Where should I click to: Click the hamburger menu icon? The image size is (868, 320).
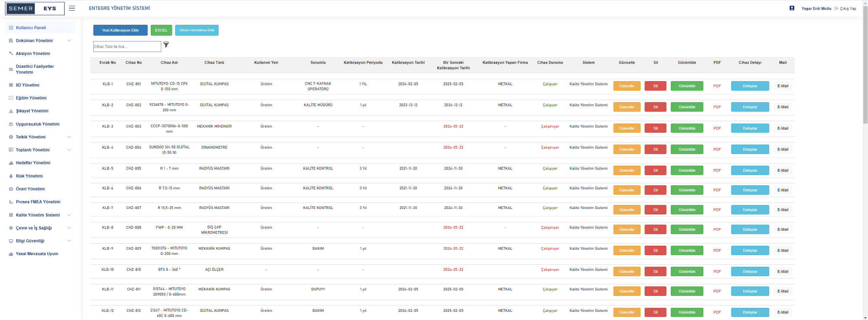72,8
